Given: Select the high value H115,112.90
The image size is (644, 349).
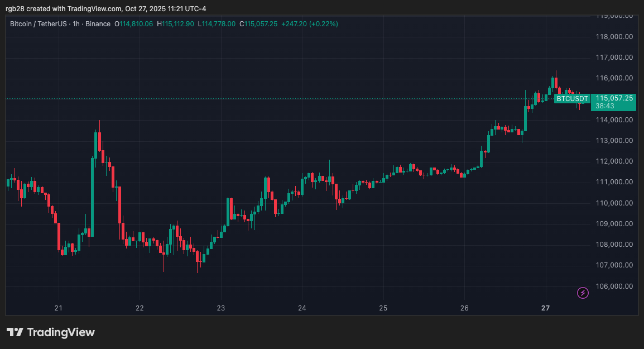Looking at the screenshot, I should point(175,24).
